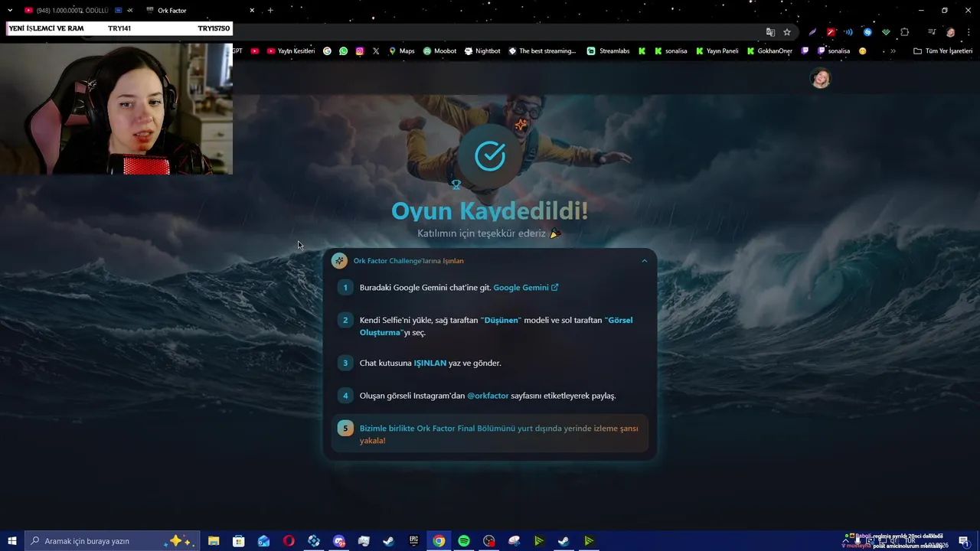Click the @orkfactor Instagram mention

point(488,396)
